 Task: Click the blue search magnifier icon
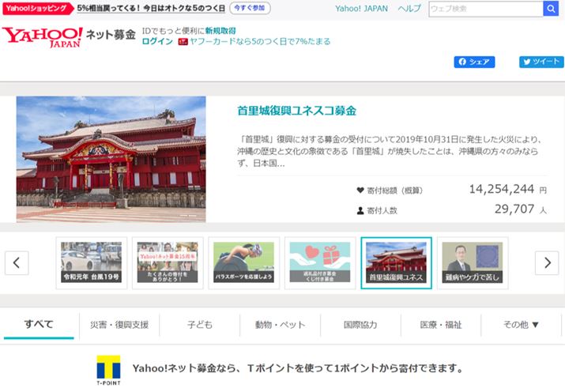(x=550, y=9)
